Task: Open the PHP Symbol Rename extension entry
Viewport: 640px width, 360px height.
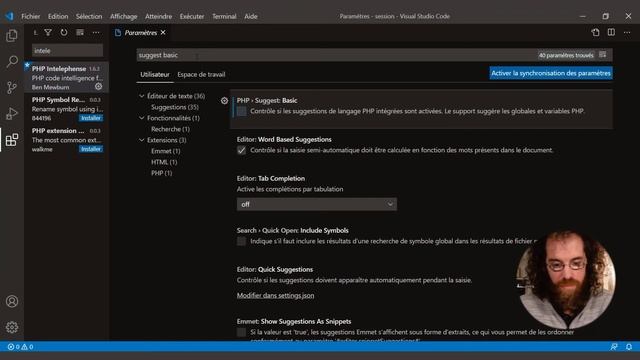Action: coord(67,108)
